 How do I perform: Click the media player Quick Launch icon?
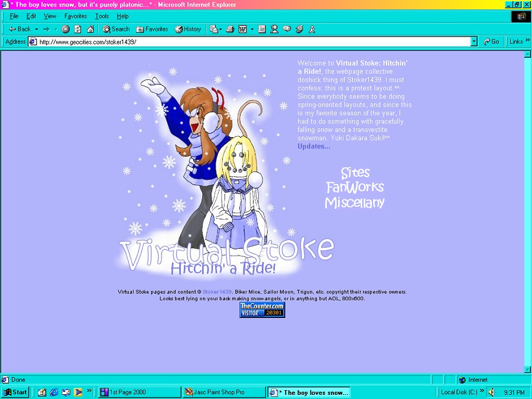78,392
